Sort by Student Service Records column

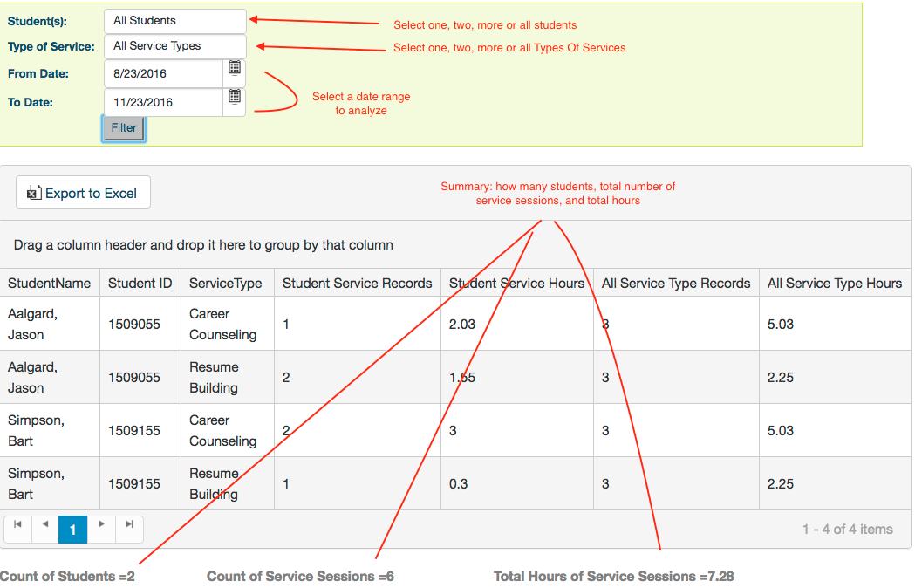click(x=357, y=284)
